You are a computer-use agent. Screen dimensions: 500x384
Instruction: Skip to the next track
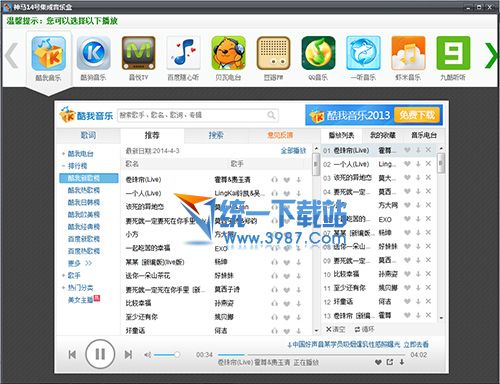[128, 355]
